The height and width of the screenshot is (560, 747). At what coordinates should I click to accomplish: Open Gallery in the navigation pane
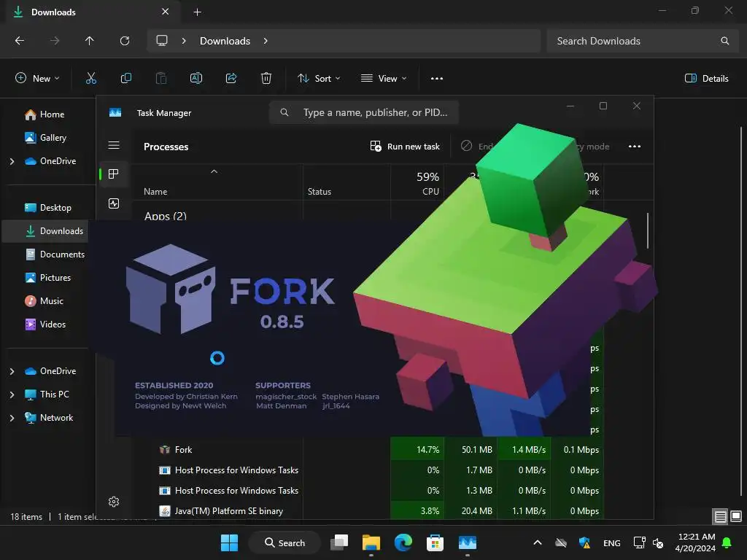click(46, 138)
